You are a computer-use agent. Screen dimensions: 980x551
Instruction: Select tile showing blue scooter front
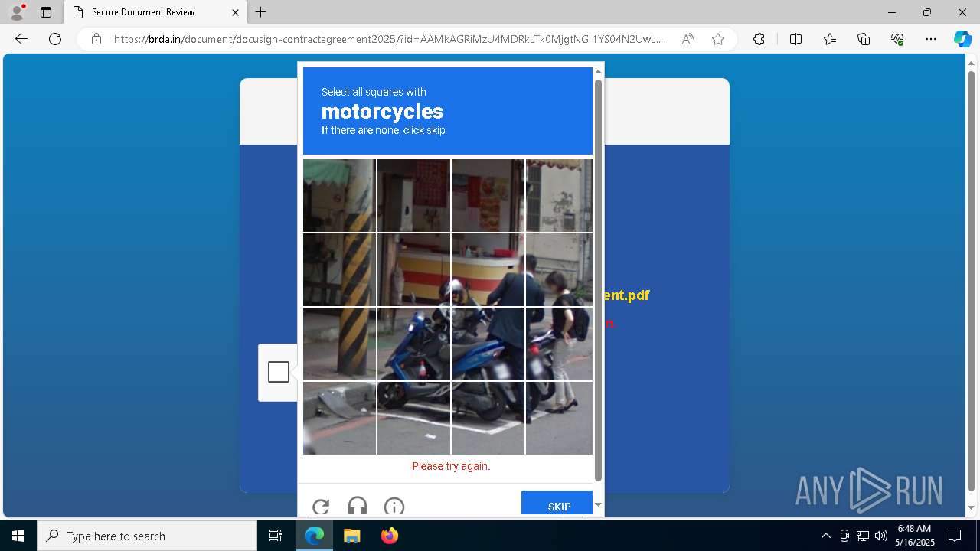tap(413, 344)
